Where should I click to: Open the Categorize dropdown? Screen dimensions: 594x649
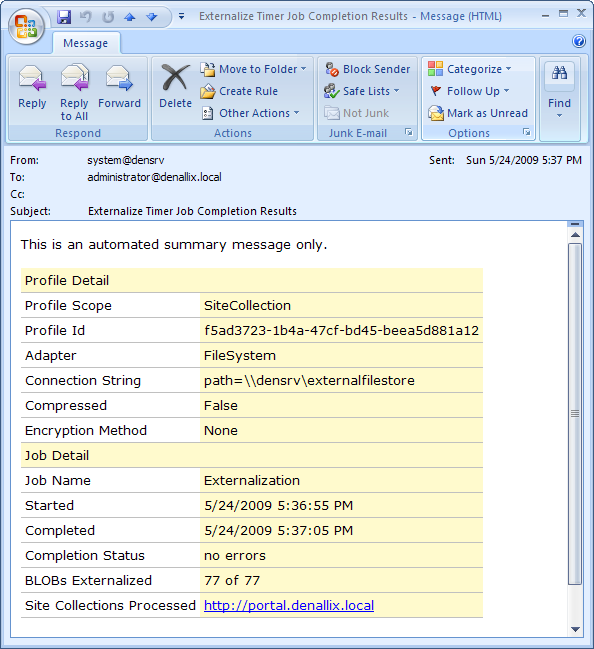[x=470, y=69]
